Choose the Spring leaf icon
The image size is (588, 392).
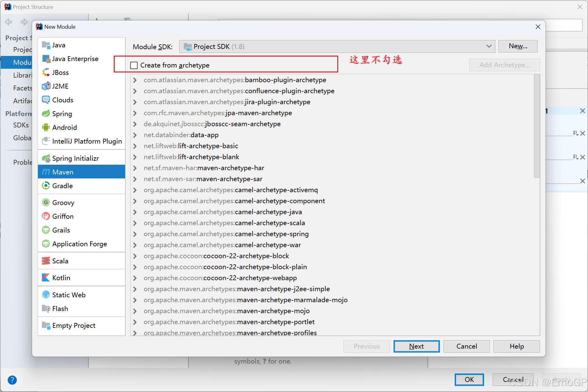(x=46, y=114)
